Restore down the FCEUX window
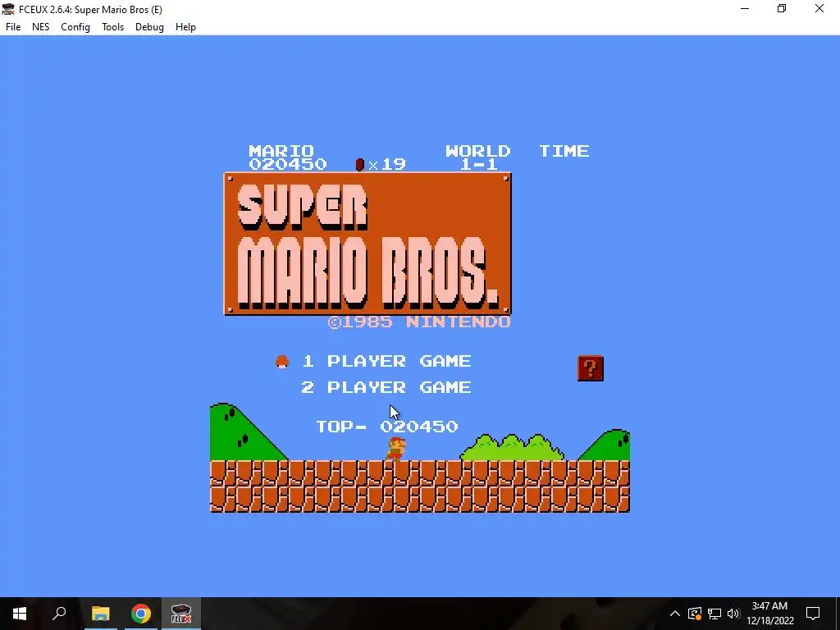Viewport: 840px width, 630px height. (x=782, y=9)
